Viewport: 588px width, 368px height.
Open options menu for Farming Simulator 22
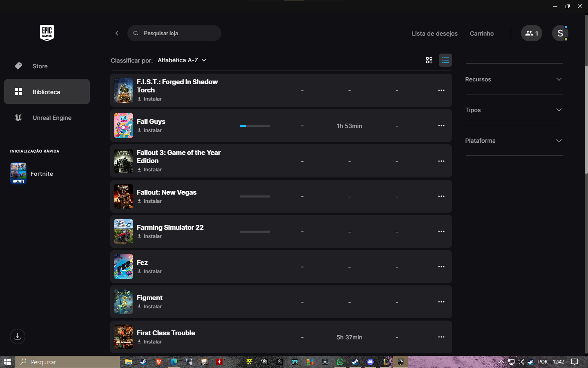point(441,231)
